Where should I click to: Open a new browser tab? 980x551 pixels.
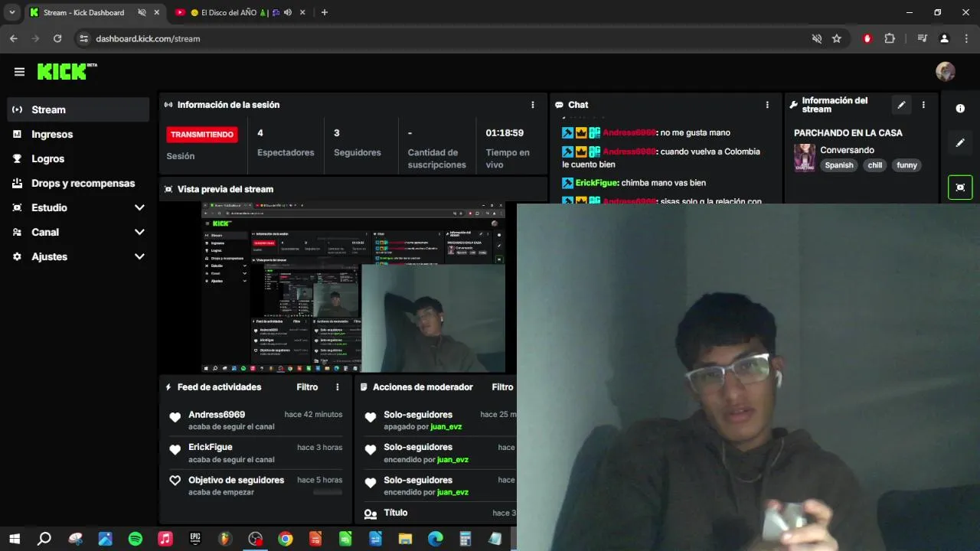click(x=325, y=12)
